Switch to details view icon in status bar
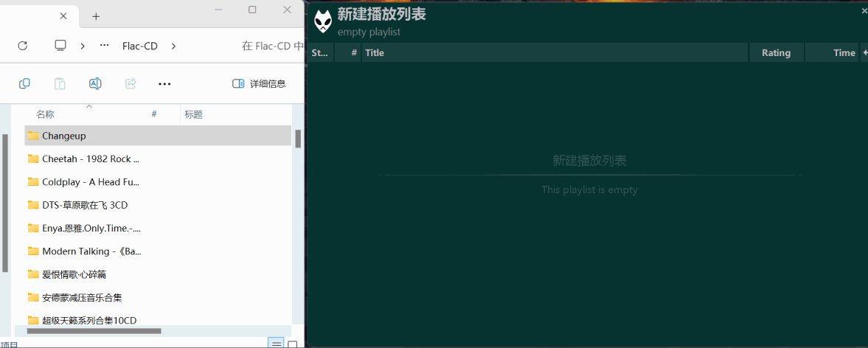The image size is (868, 348). pos(277,344)
